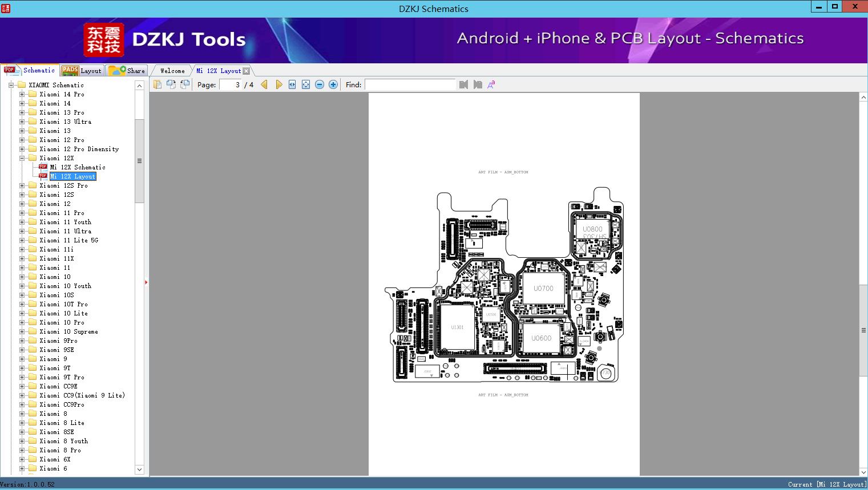Select the Xiaomi CC9(Xiaomi 9 Lite) folder

coord(82,395)
